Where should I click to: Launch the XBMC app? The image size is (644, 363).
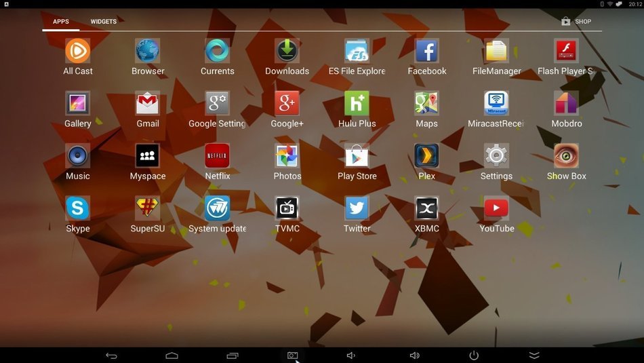tap(426, 208)
